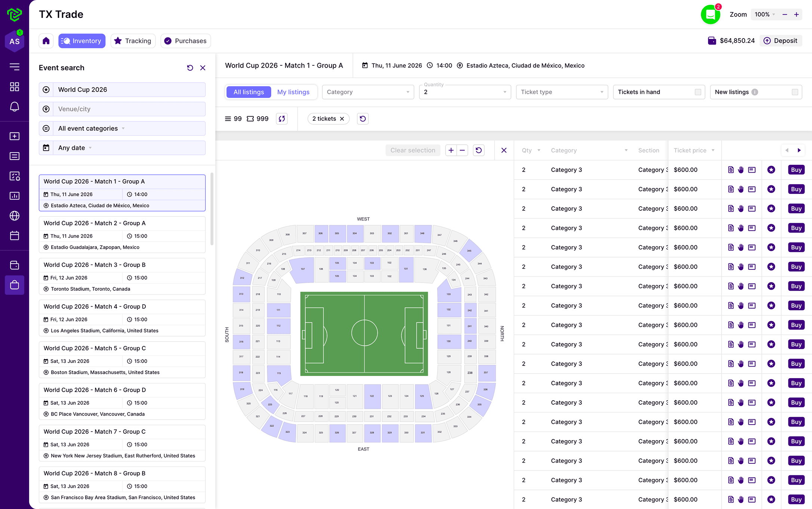Open notes icon in third listing row
Image resolution: width=812 pixels, height=509 pixels.
point(752,209)
